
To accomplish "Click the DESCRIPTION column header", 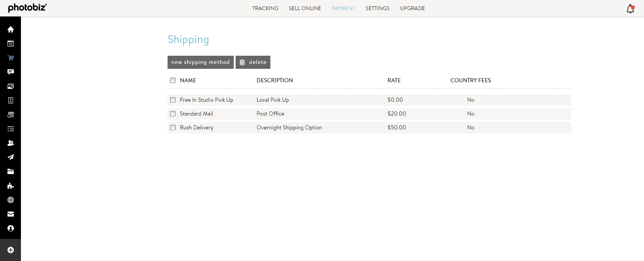I will (x=275, y=80).
